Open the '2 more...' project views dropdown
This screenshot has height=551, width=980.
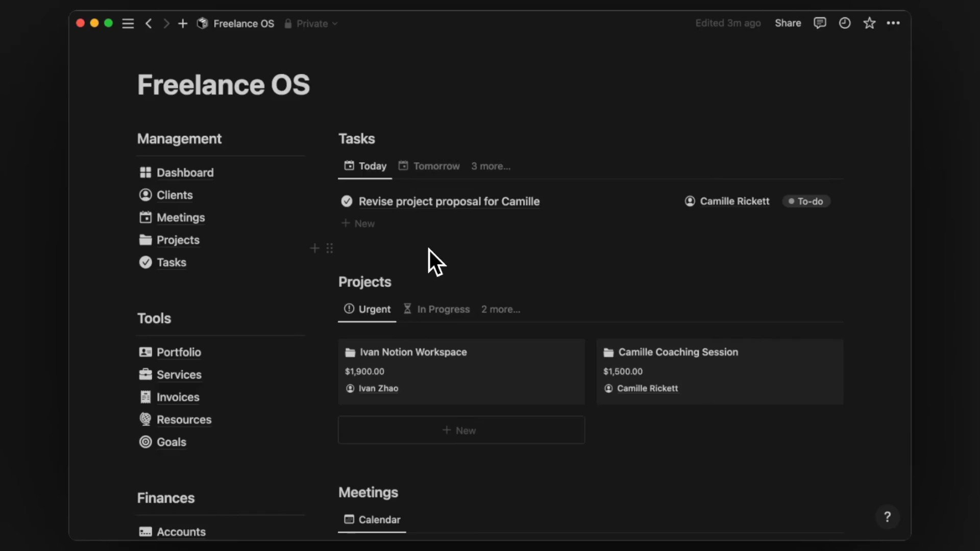tap(500, 309)
